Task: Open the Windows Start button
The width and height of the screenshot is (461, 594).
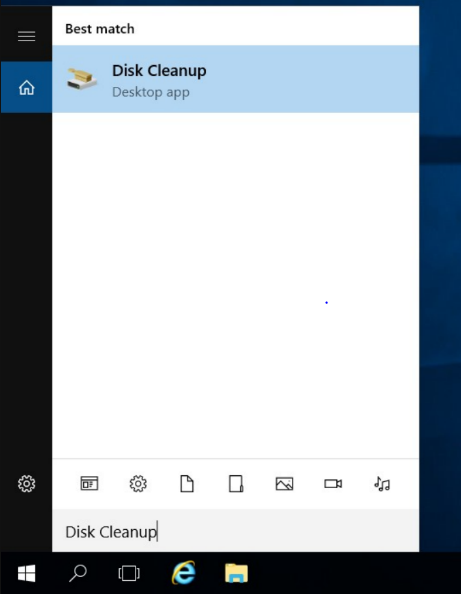Action: click(27, 573)
